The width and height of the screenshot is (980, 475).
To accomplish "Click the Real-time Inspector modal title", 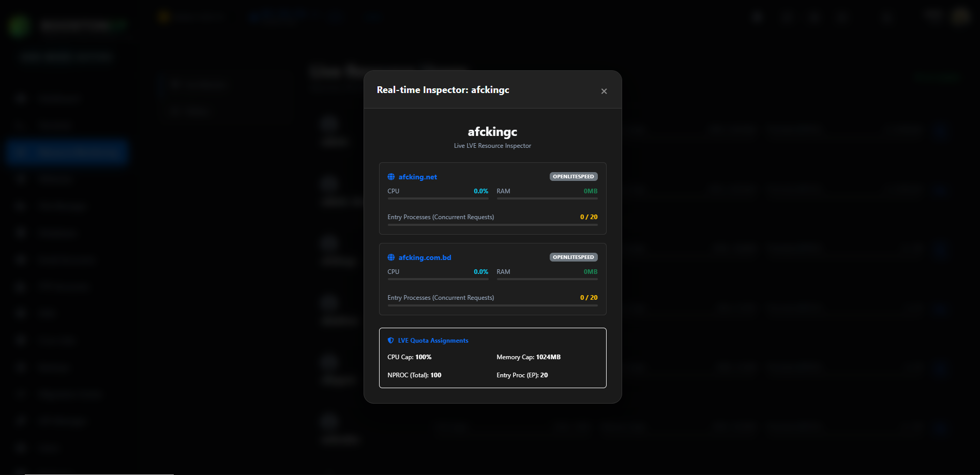I will [x=443, y=89].
